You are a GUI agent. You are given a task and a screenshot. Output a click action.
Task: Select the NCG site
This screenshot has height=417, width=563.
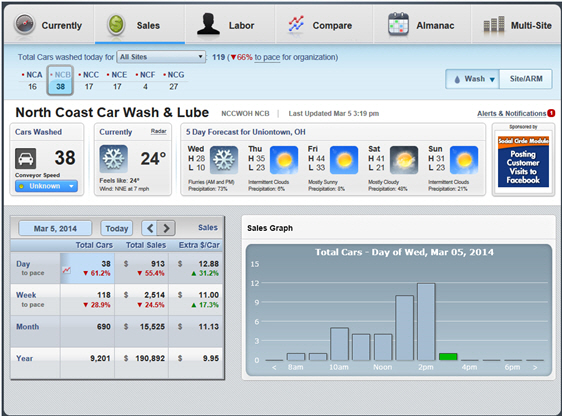[x=174, y=80]
